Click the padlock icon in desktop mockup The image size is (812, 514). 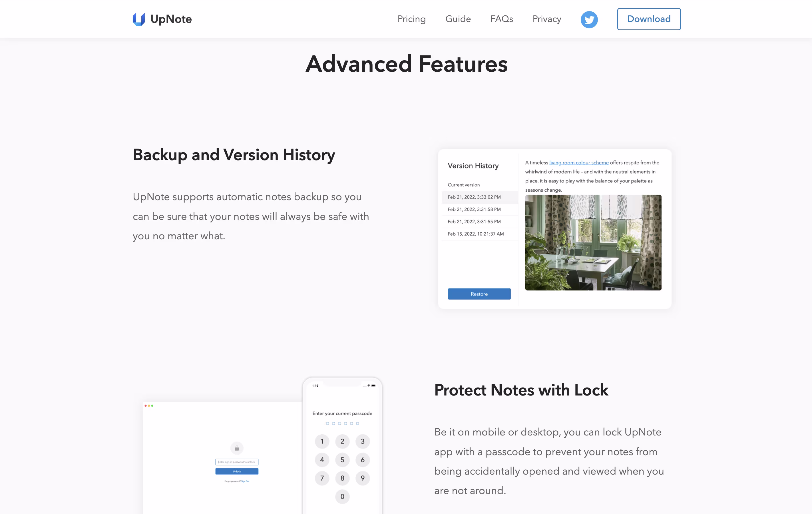(x=237, y=448)
